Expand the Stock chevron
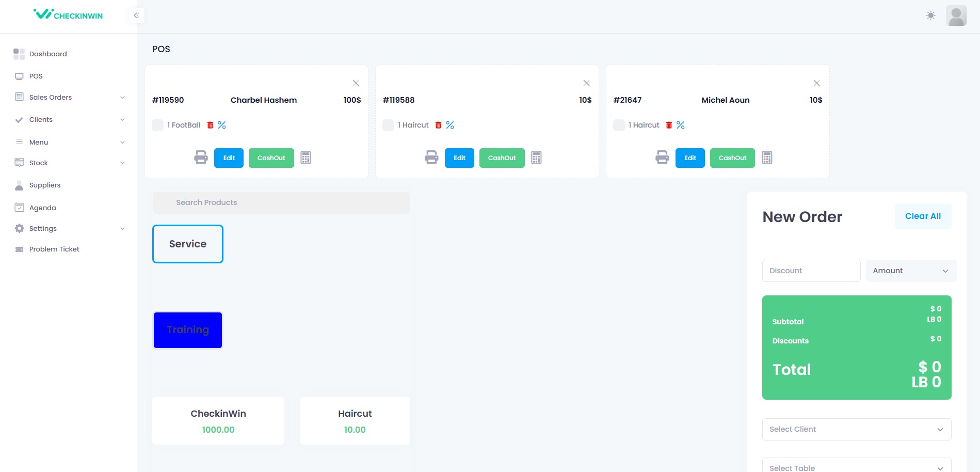This screenshot has width=980, height=472. (122, 163)
